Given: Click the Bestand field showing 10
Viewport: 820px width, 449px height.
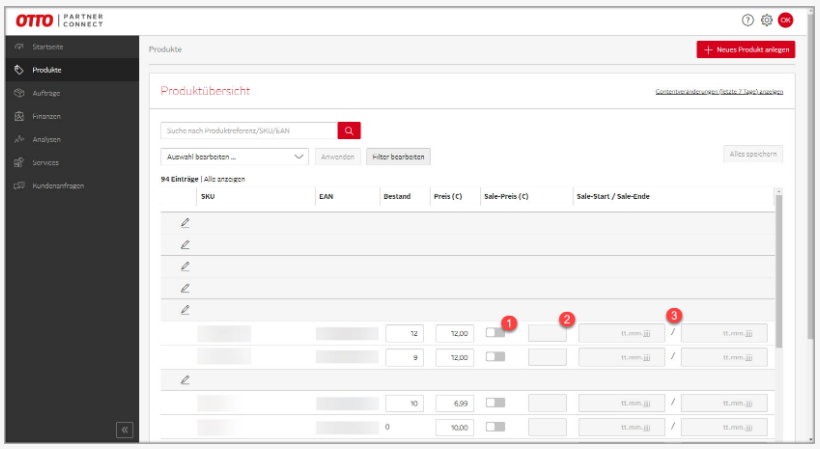Looking at the screenshot, I should click(x=405, y=404).
